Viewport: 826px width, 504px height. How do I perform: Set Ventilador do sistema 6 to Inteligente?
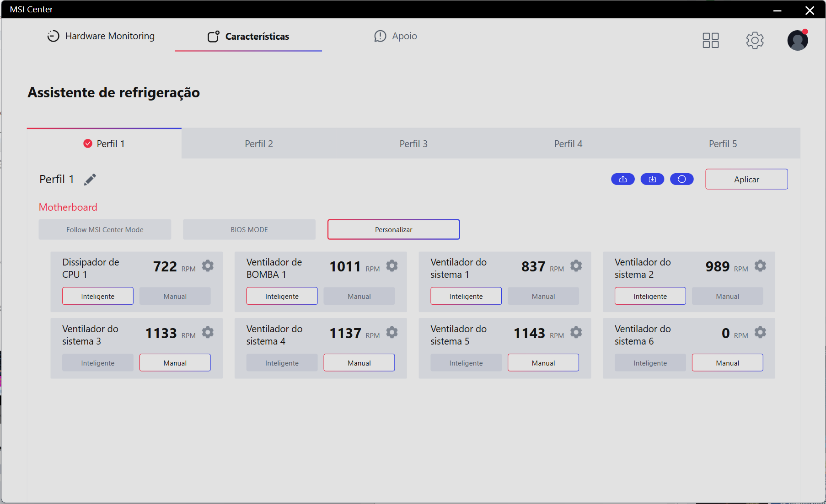click(x=650, y=363)
